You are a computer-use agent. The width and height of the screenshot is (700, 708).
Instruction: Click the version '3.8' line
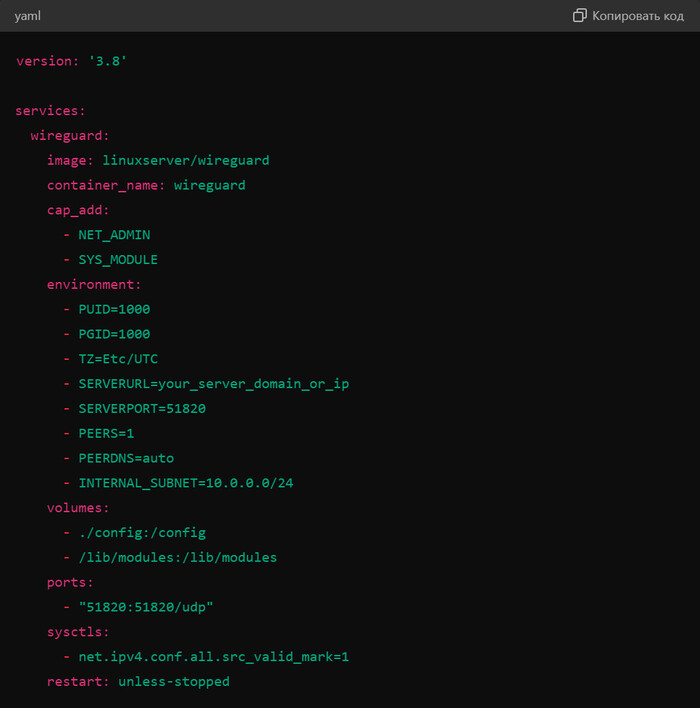click(x=71, y=61)
